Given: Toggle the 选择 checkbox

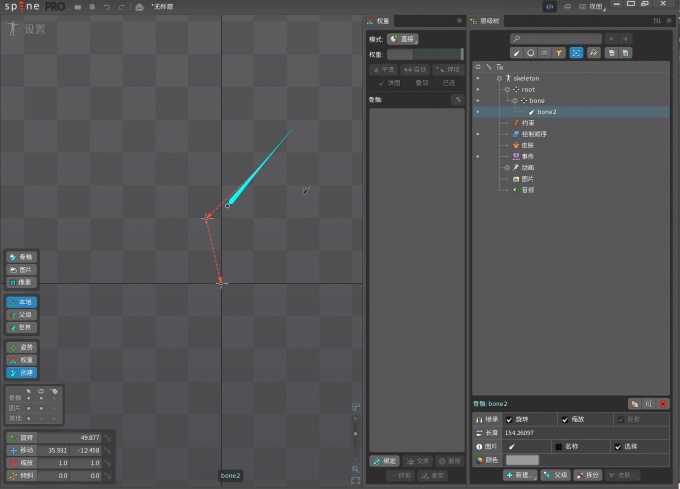Looking at the screenshot, I should pos(618,447).
